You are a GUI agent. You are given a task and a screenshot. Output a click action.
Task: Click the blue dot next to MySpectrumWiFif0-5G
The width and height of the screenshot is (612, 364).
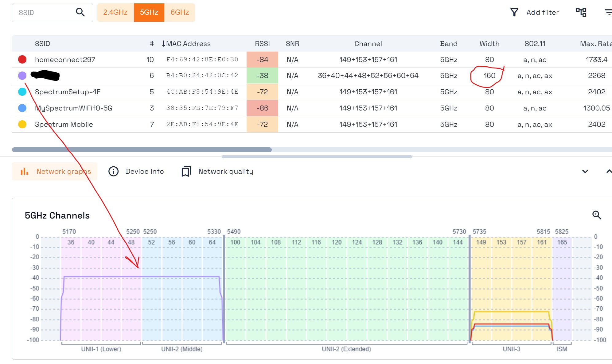(x=22, y=108)
